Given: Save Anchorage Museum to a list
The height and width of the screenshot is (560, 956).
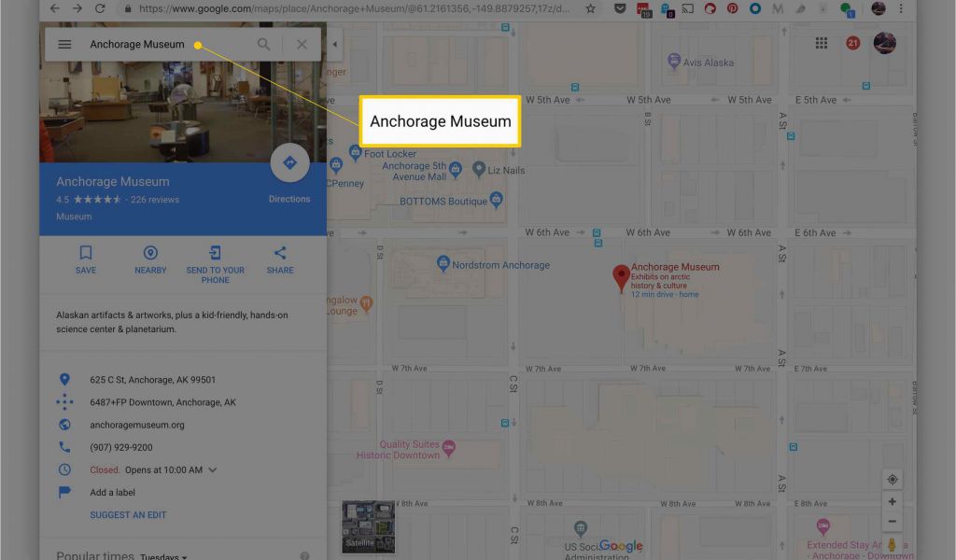Looking at the screenshot, I should [86, 259].
